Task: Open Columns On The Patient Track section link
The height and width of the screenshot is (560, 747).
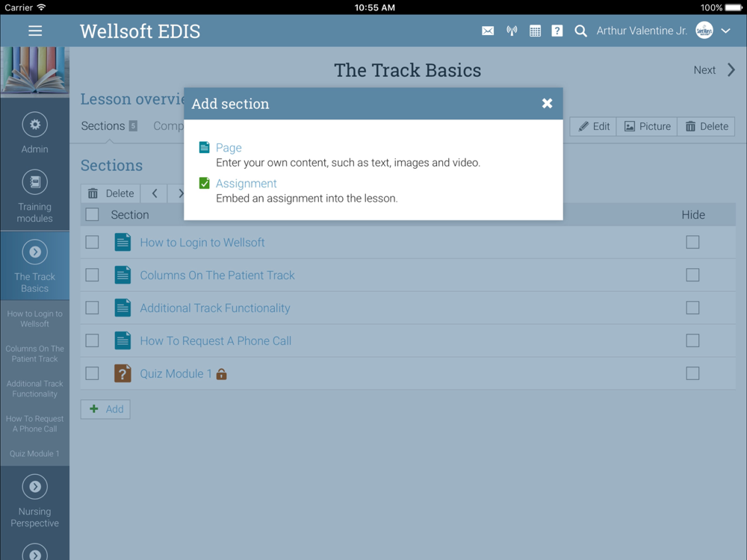Action: tap(217, 276)
